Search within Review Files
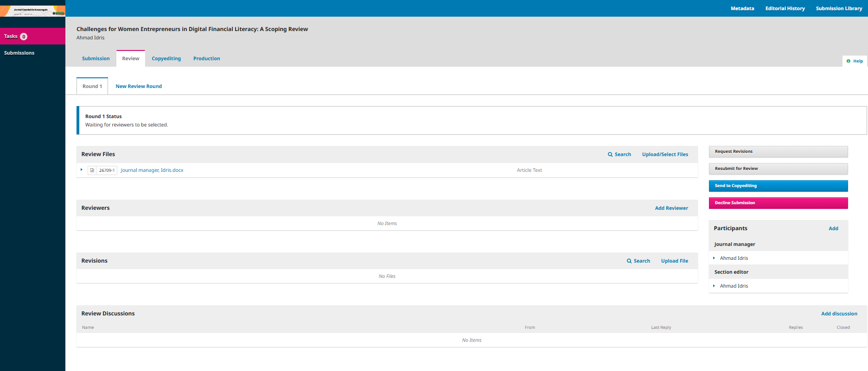Viewport: 868px width, 371px height. coord(619,155)
